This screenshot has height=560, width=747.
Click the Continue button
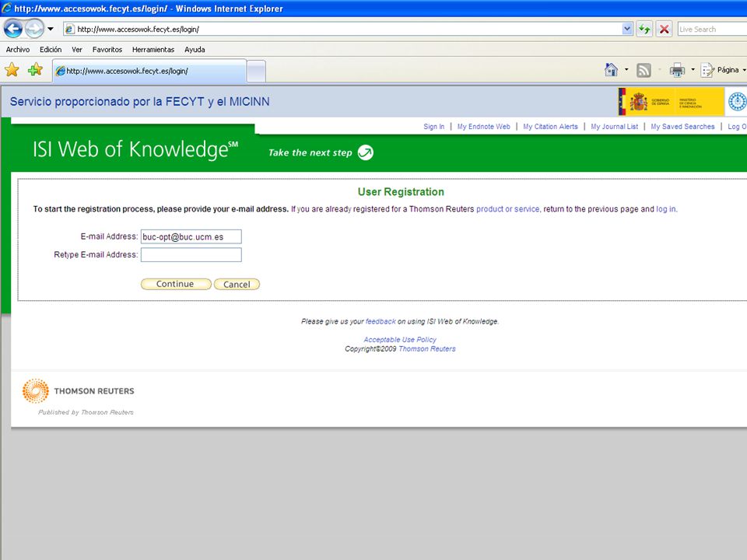(176, 284)
